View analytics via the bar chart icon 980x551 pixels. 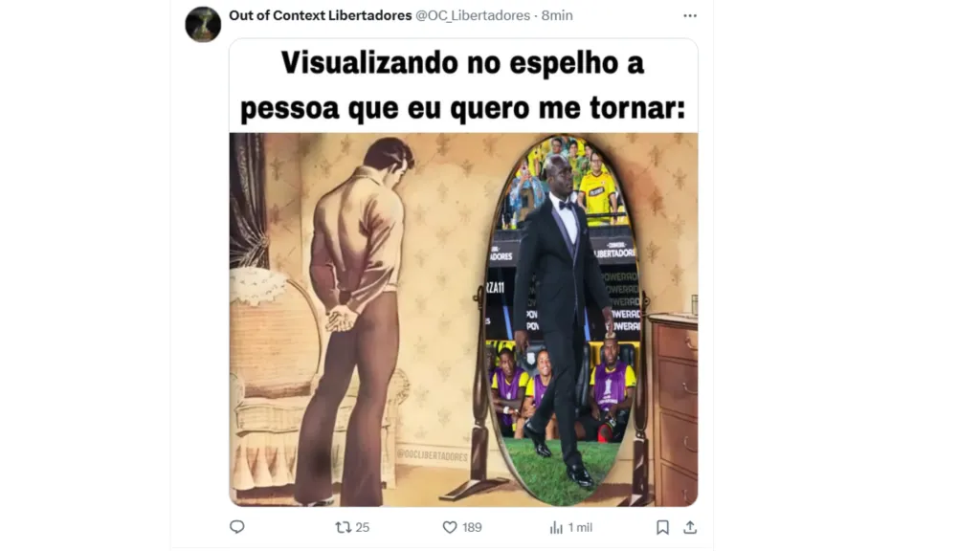click(x=556, y=528)
